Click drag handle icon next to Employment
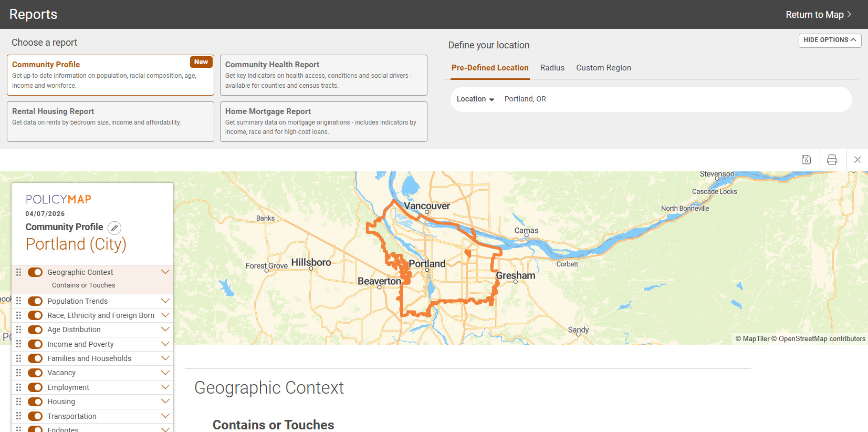 [18, 387]
